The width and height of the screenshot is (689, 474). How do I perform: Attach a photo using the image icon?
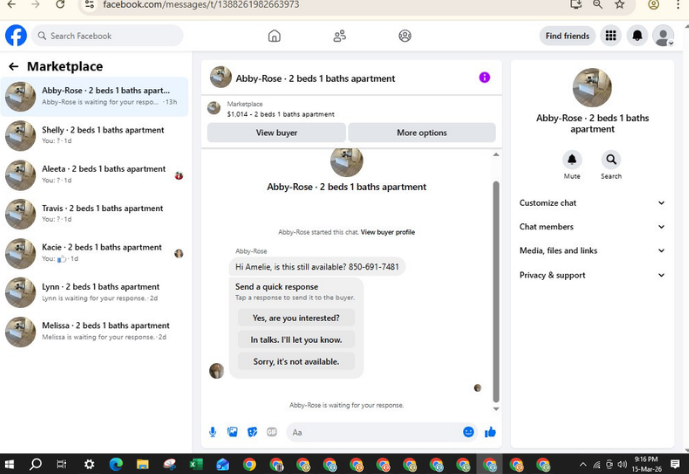(x=232, y=432)
